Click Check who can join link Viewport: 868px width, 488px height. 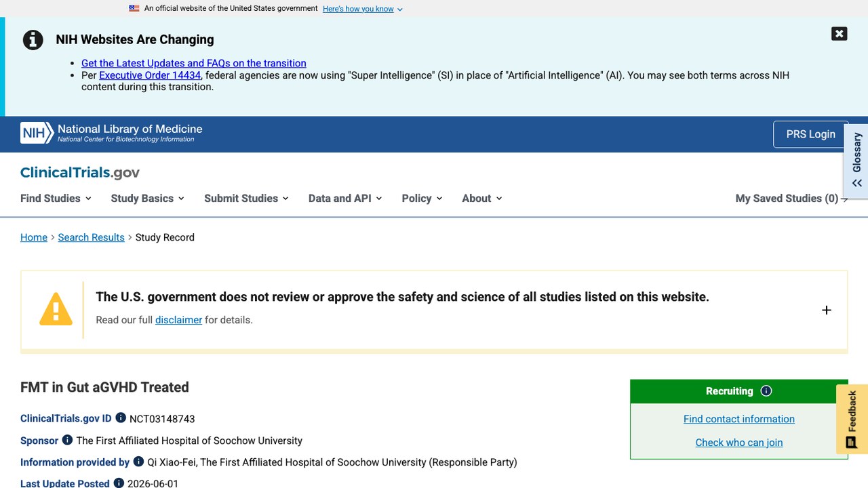point(739,443)
